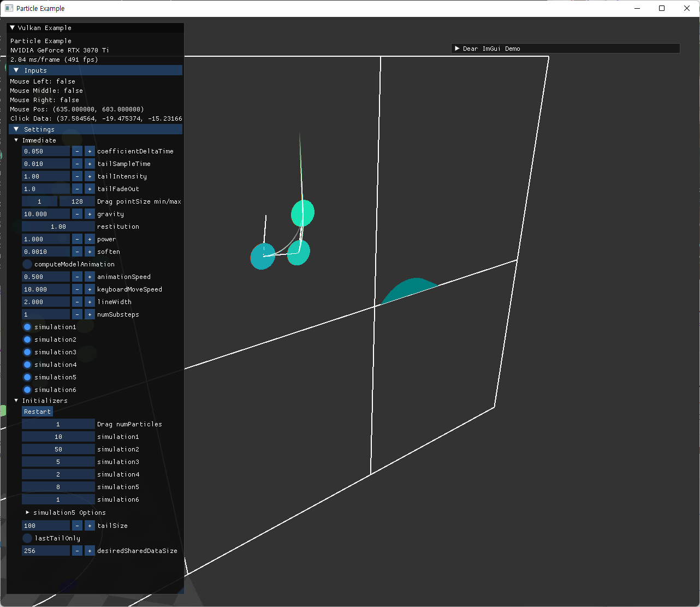Increase tailFadeOut with plus button
700x607 pixels.
(90, 189)
